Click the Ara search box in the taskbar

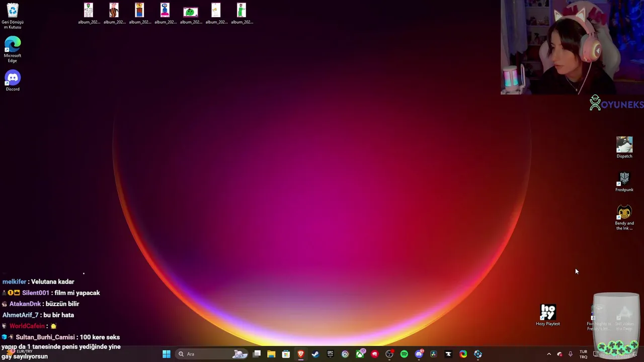pos(212,354)
